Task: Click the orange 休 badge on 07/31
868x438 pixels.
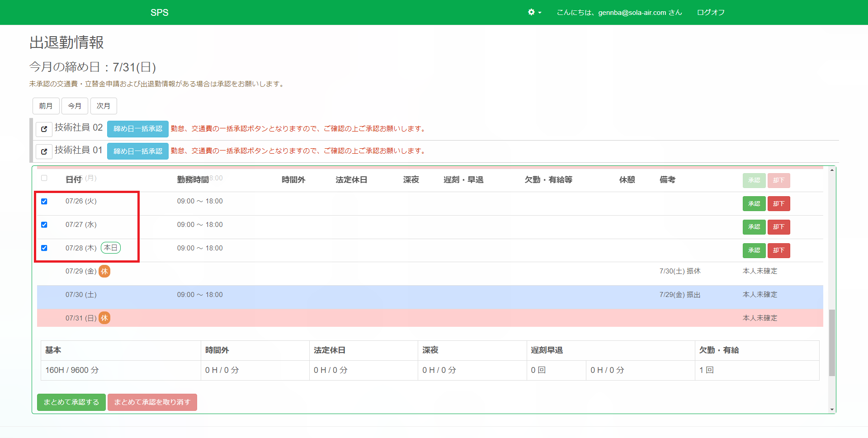Action: click(104, 318)
